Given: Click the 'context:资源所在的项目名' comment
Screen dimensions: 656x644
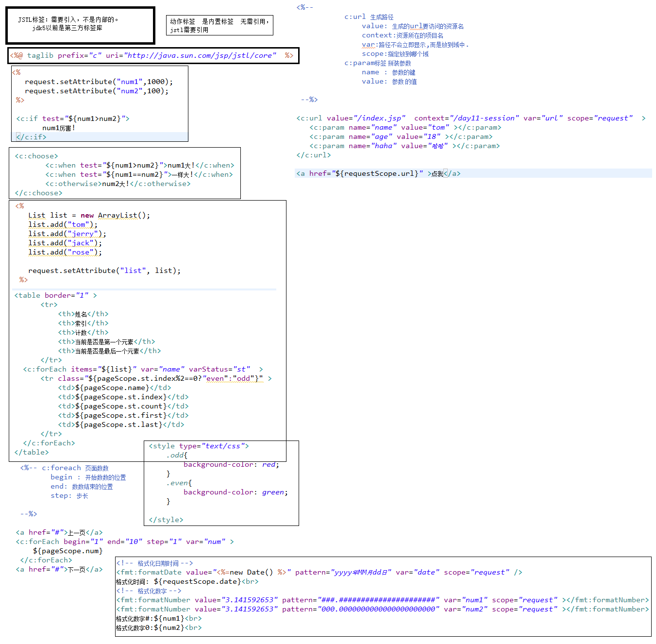Looking at the screenshot, I should click(403, 35).
